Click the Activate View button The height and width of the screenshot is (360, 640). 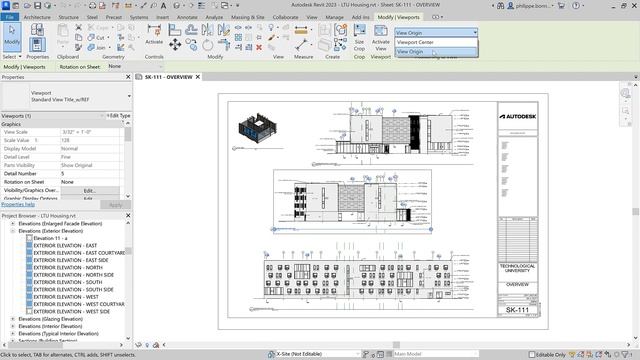click(x=380, y=38)
